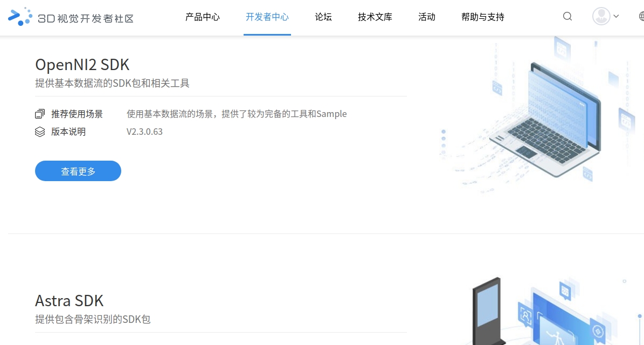This screenshot has width=644, height=345.
Task: Open the Astra SDK heading link
Action: coord(70,300)
